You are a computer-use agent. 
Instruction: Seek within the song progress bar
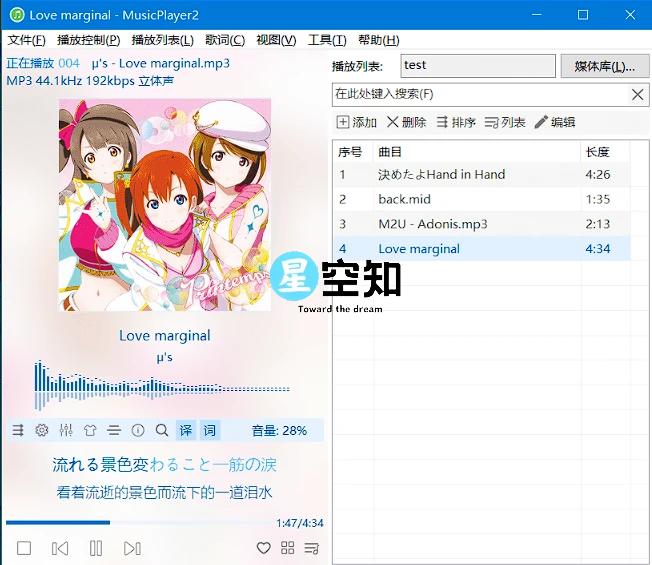(139, 522)
